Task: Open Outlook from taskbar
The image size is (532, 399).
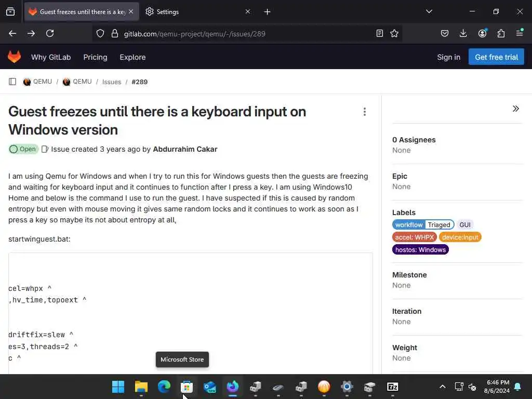Action: tap(210, 387)
